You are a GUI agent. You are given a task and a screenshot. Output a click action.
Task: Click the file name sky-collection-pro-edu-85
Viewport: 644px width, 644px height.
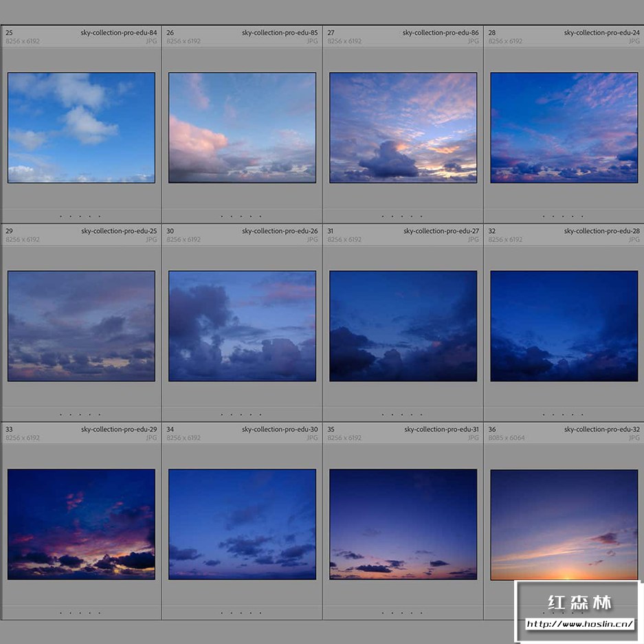(x=280, y=33)
